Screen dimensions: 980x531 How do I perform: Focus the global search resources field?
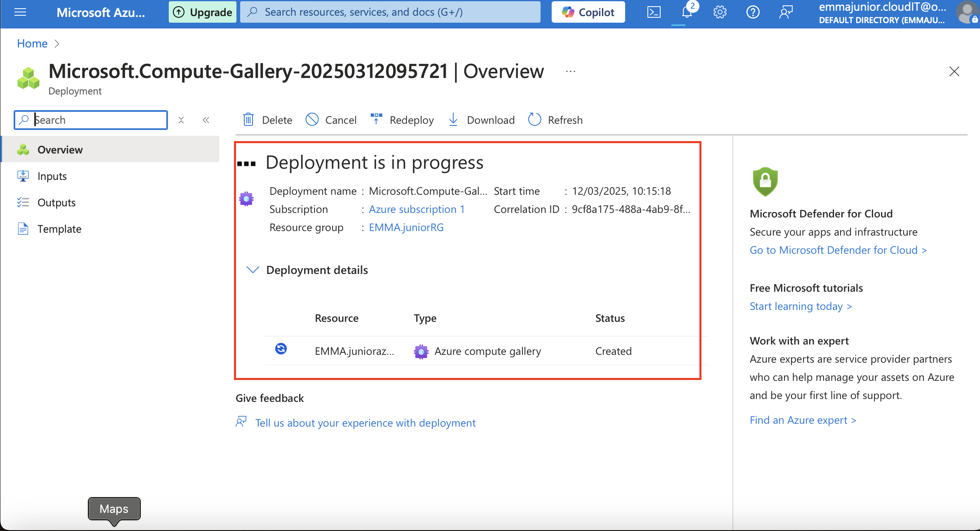coord(390,12)
